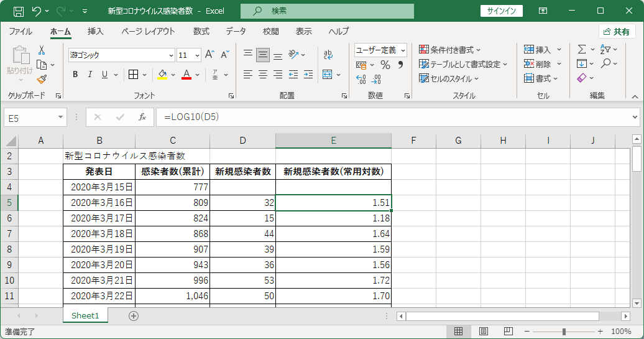The height and width of the screenshot is (339, 644).
Task: Switch to Page Layout view icon
Action: pyautogui.click(x=484, y=331)
